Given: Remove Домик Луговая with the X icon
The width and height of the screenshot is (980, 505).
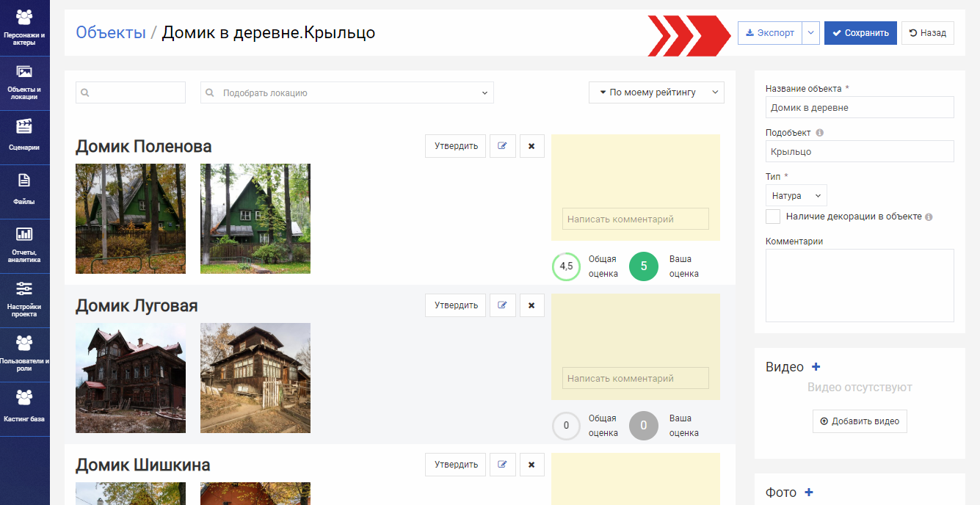Looking at the screenshot, I should point(531,305).
